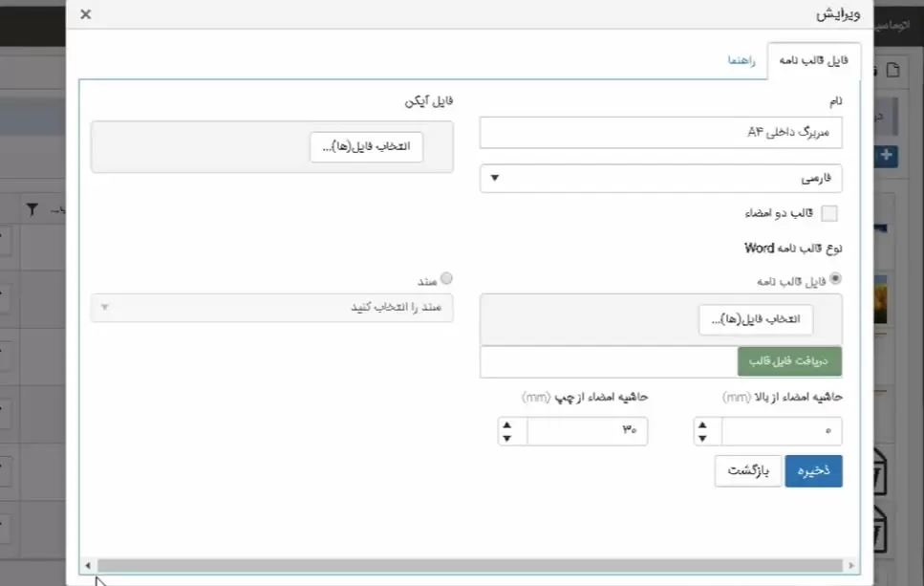The image size is (924, 586).
Task: Expand the language selection arrow
Action: point(494,179)
